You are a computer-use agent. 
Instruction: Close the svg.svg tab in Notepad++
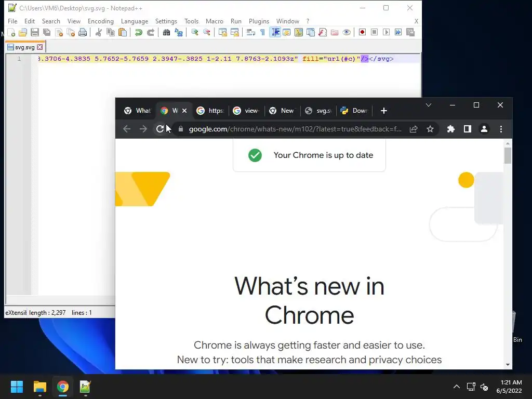(40, 47)
